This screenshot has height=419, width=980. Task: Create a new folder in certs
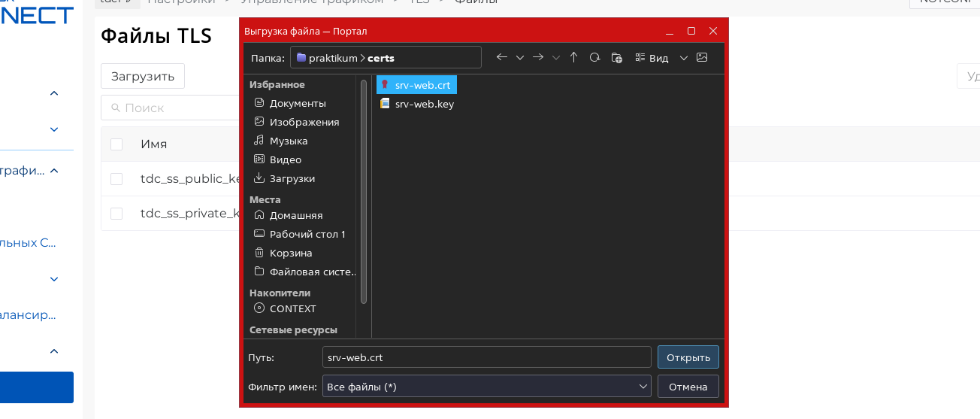616,57
